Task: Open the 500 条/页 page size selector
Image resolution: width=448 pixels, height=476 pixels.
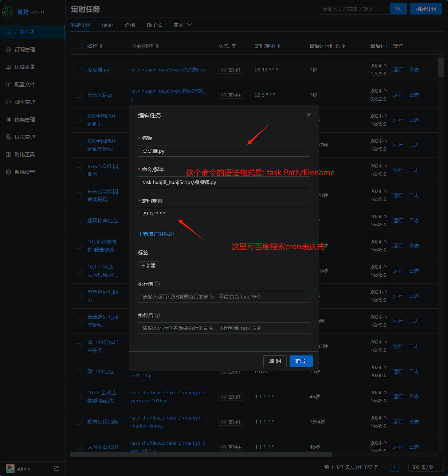Action: [425, 467]
